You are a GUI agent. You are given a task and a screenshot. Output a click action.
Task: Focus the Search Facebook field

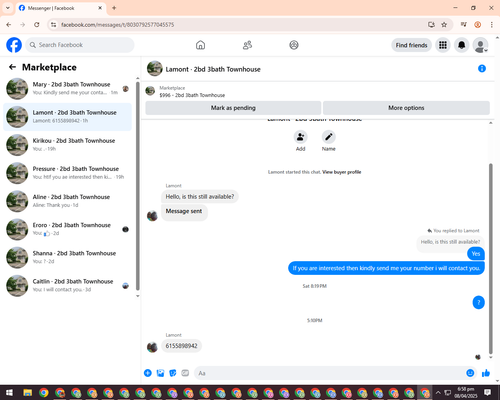(80, 45)
